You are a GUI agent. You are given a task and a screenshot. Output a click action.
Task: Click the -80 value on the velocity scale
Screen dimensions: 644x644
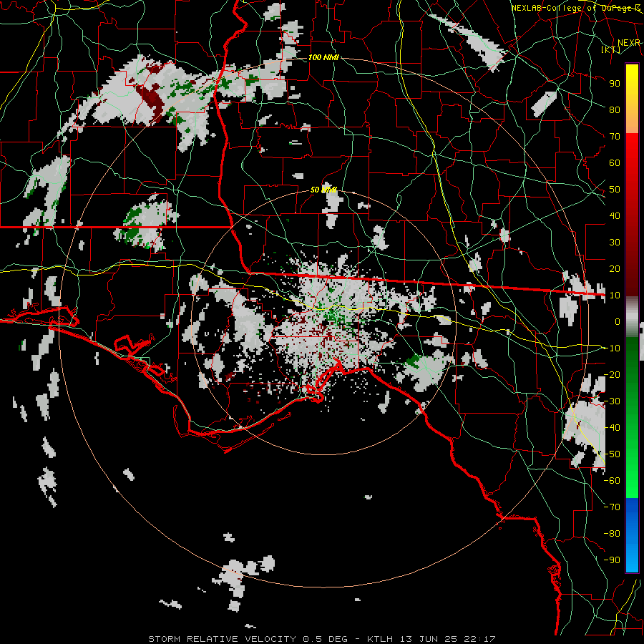tap(612, 534)
